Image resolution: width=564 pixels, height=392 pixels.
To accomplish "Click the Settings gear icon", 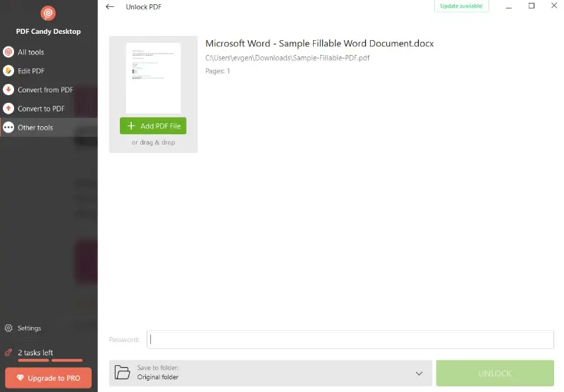I will [8, 328].
